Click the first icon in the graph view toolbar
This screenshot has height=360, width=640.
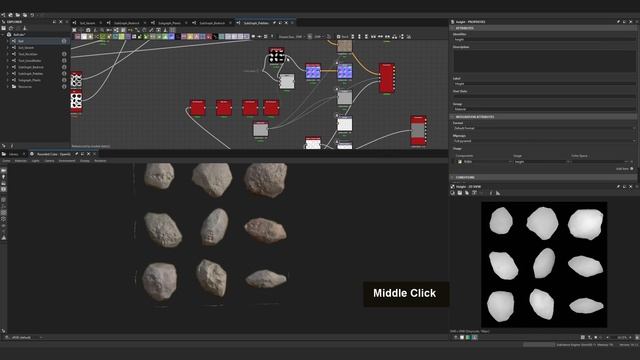(x=74, y=30)
